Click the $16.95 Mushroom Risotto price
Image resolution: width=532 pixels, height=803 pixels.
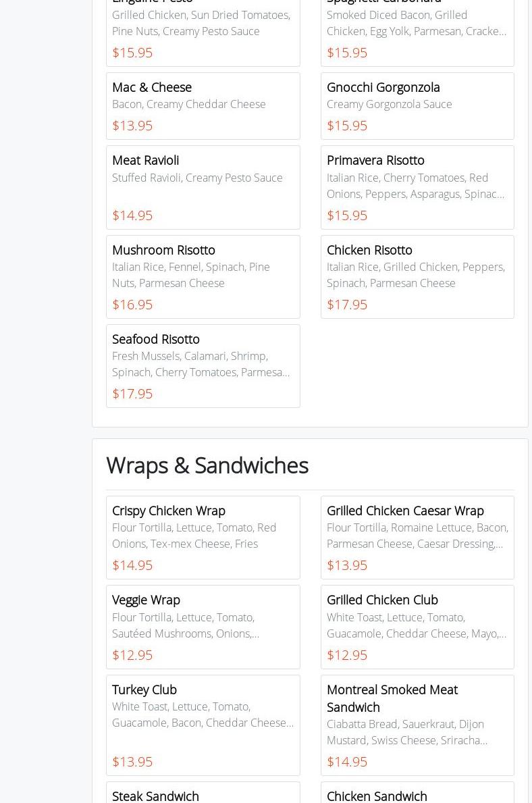click(132, 305)
